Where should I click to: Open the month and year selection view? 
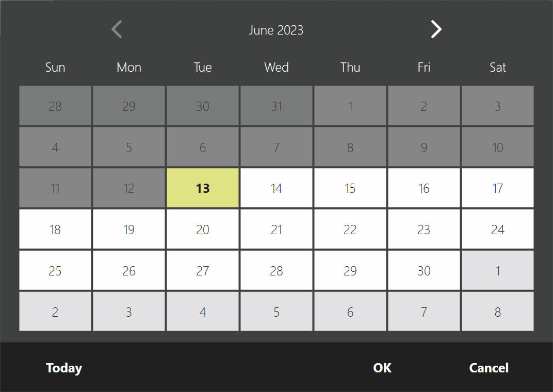[276, 30]
